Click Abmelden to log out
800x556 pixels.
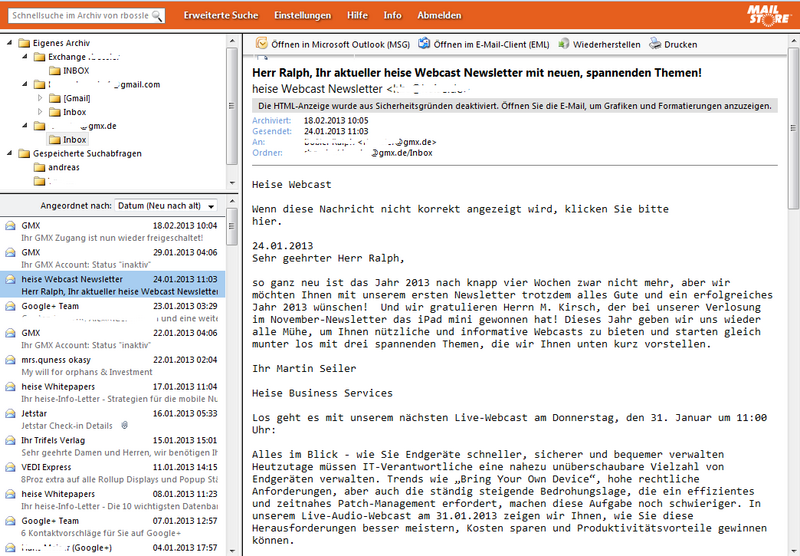[439, 16]
